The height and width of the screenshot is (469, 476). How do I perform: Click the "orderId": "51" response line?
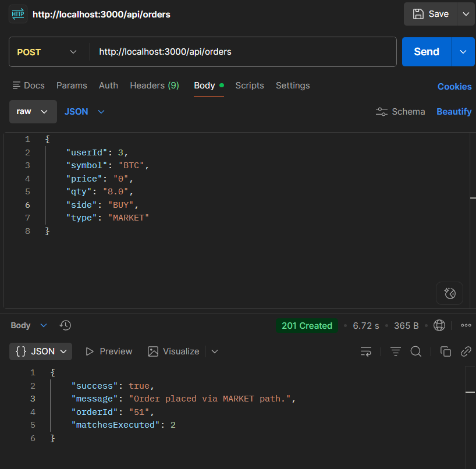tap(113, 412)
